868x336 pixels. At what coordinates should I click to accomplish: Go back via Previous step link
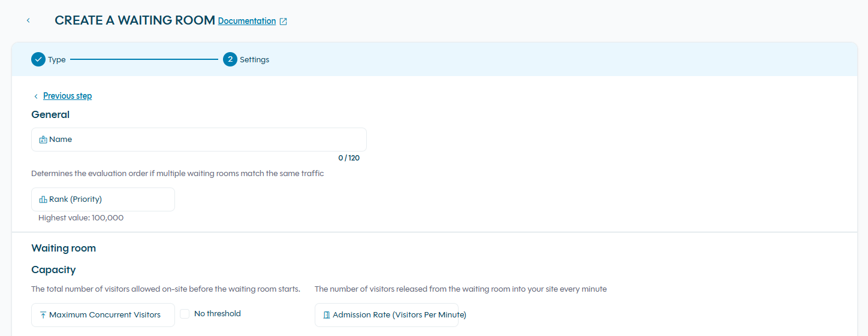[68, 96]
